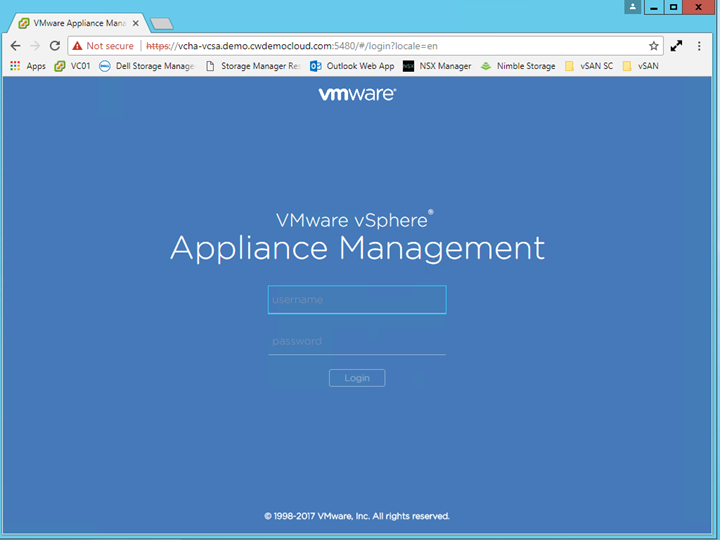This screenshot has height=540, width=720.
Task: Open the Apps grid shortcut
Action: pos(28,66)
